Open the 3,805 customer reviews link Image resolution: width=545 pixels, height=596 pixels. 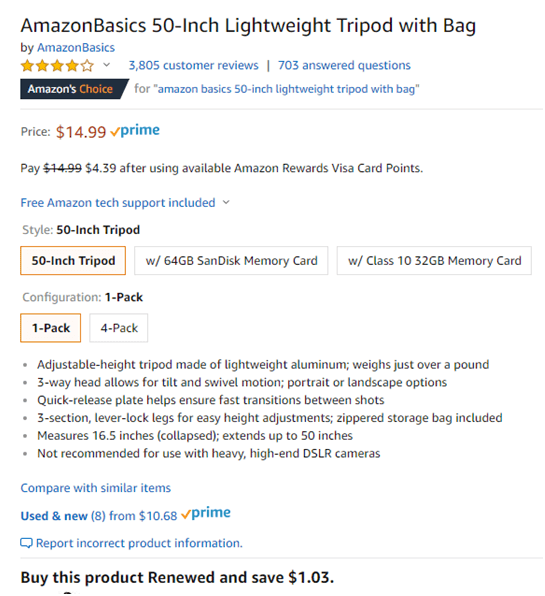[x=193, y=65]
